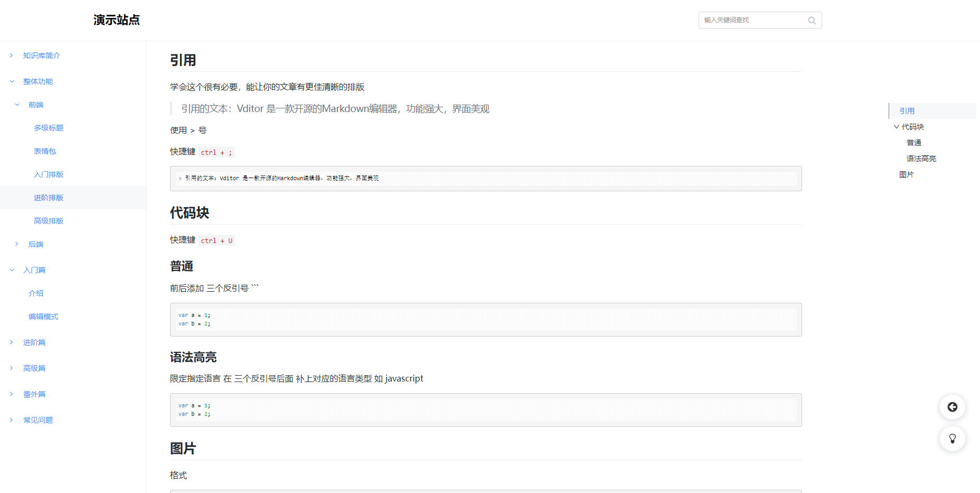Click the lightbulb floating button
Image resolution: width=980 pixels, height=493 pixels.
[x=953, y=439]
